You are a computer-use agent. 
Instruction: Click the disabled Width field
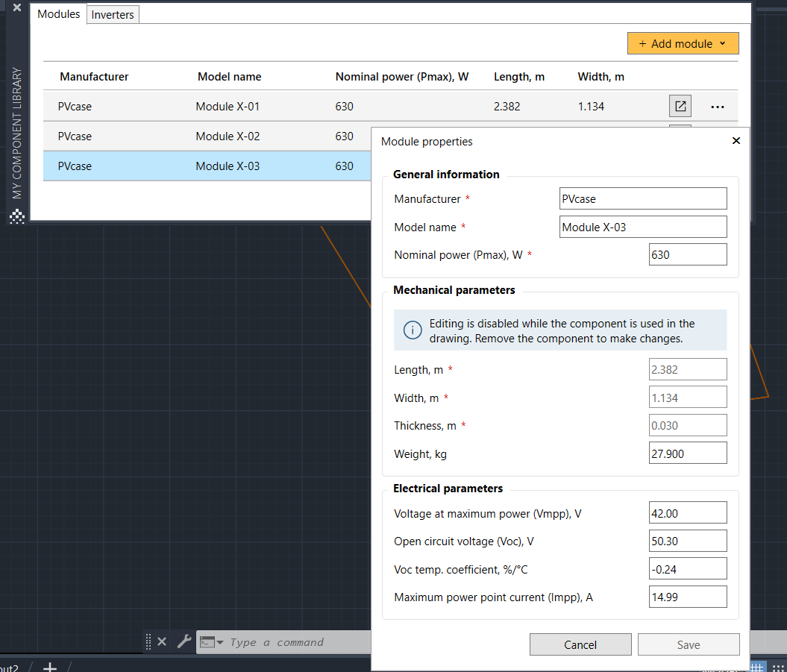click(688, 398)
